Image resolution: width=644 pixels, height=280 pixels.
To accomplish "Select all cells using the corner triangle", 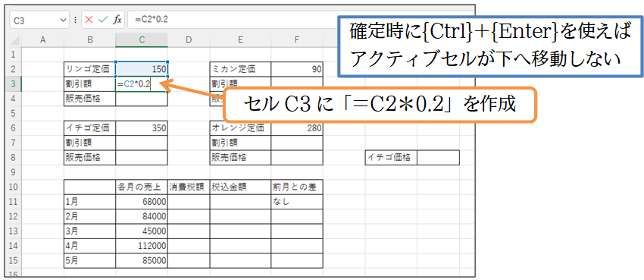I will (x=15, y=40).
